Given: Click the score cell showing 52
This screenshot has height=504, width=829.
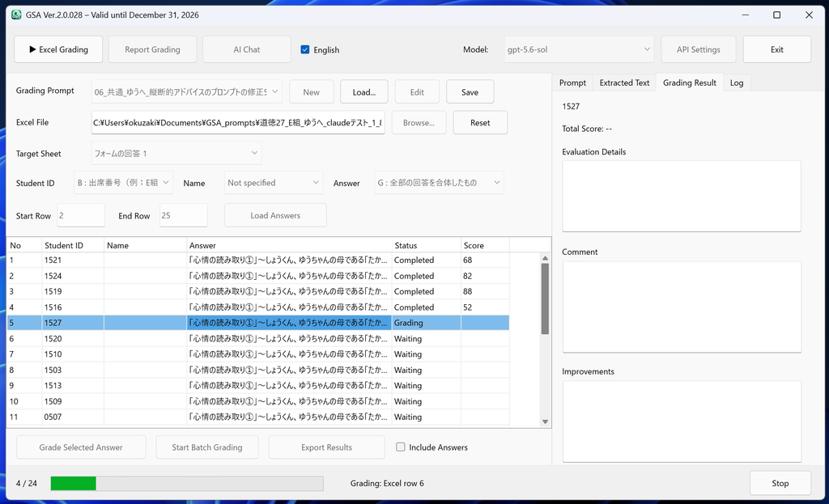Looking at the screenshot, I should [485, 307].
